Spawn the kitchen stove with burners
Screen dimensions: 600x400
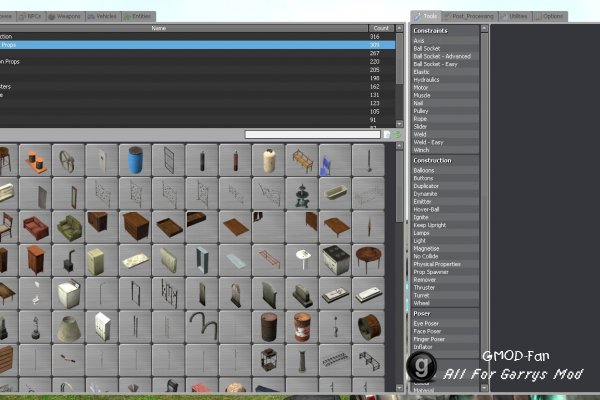[335, 260]
